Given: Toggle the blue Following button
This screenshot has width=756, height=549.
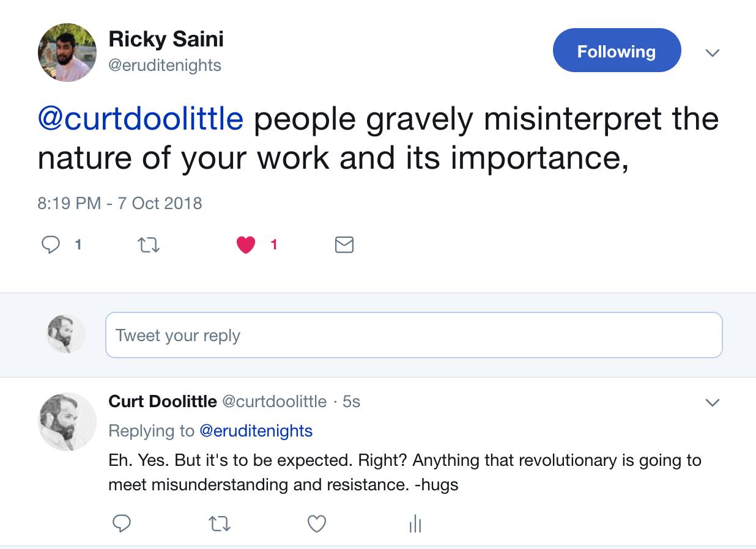Looking at the screenshot, I should (x=617, y=51).
